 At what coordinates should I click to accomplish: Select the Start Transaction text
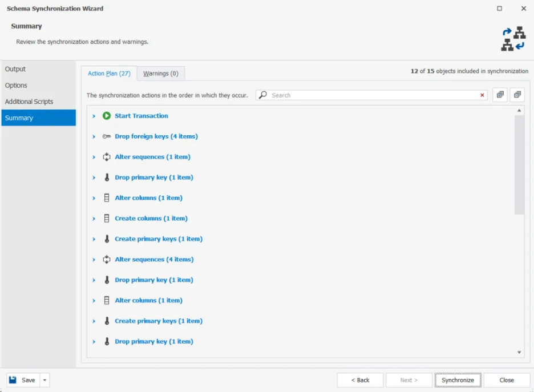click(x=141, y=116)
